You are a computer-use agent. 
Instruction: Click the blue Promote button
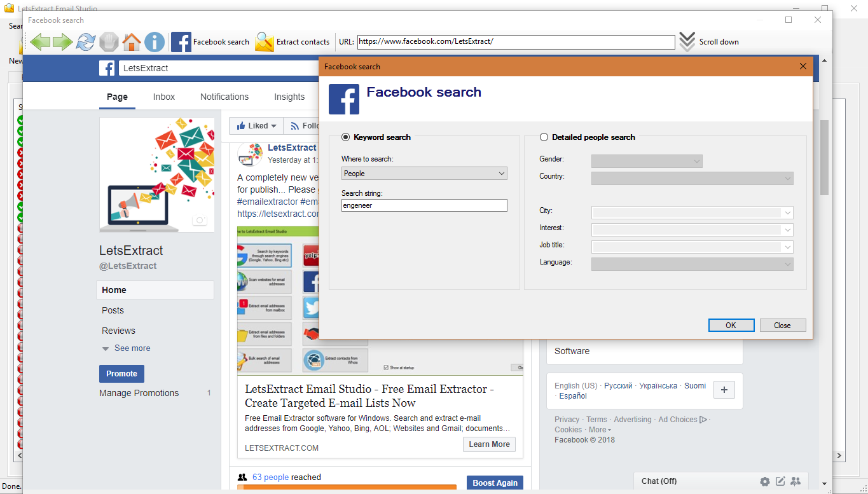pyautogui.click(x=121, y=374)
